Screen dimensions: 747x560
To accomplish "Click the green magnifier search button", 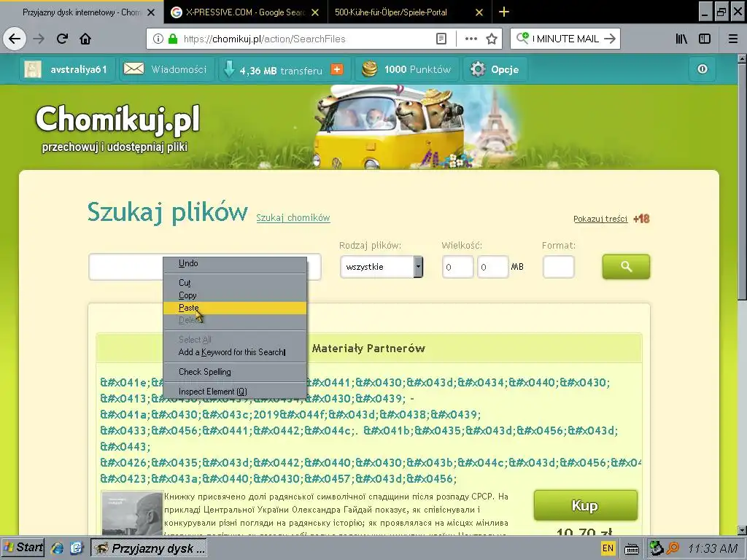I will tap(626, 267).
